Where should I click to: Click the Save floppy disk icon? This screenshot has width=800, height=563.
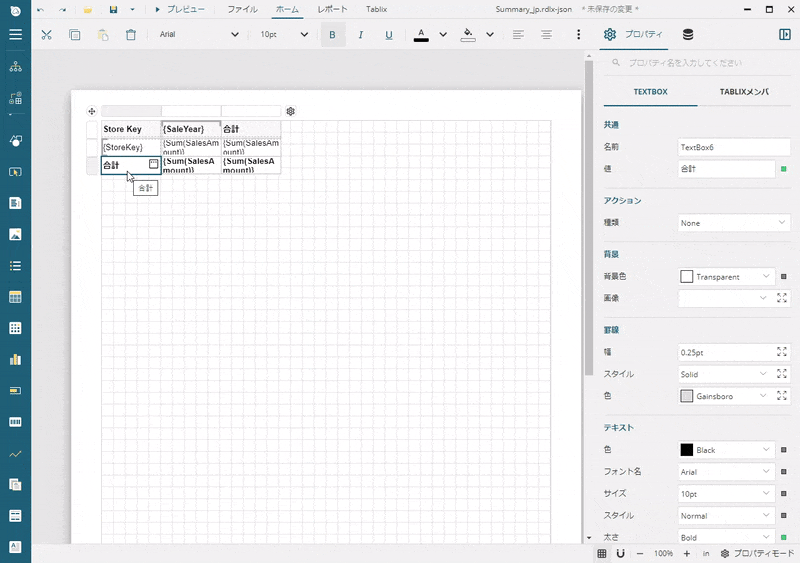113,9
